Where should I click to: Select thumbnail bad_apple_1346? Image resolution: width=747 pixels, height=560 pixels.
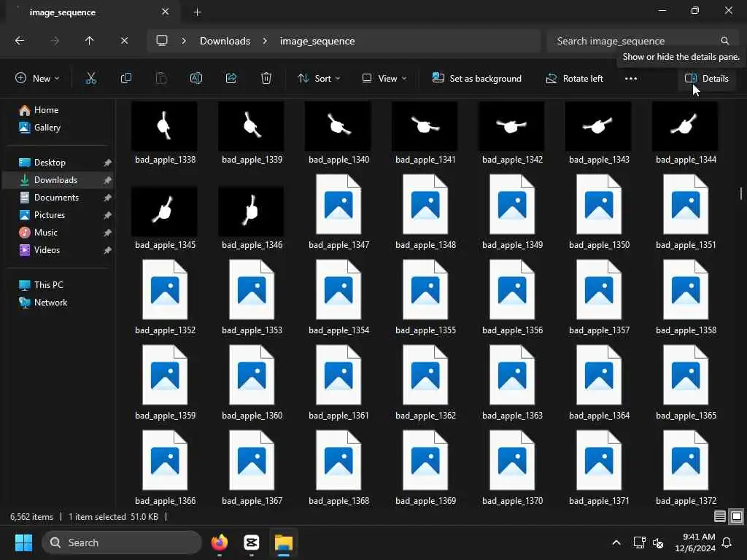click(251, 211)
